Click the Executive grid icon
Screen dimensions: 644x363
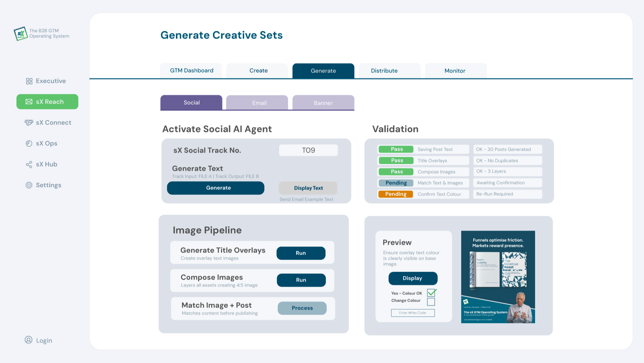point(29,81)
